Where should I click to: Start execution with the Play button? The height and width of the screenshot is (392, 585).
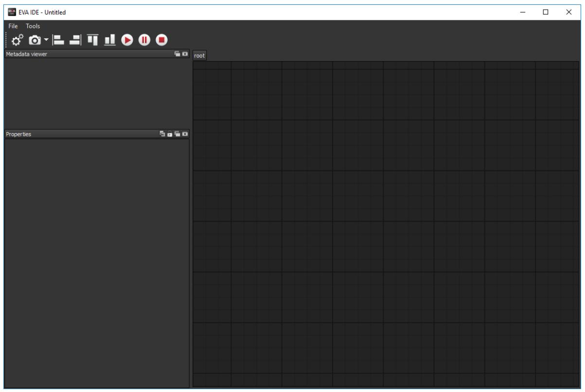[127, 40]
